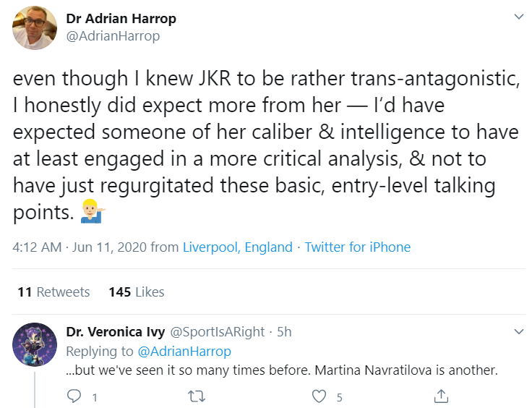Open Dr. Veronica Ivy's display name

[x=116, y=331]
